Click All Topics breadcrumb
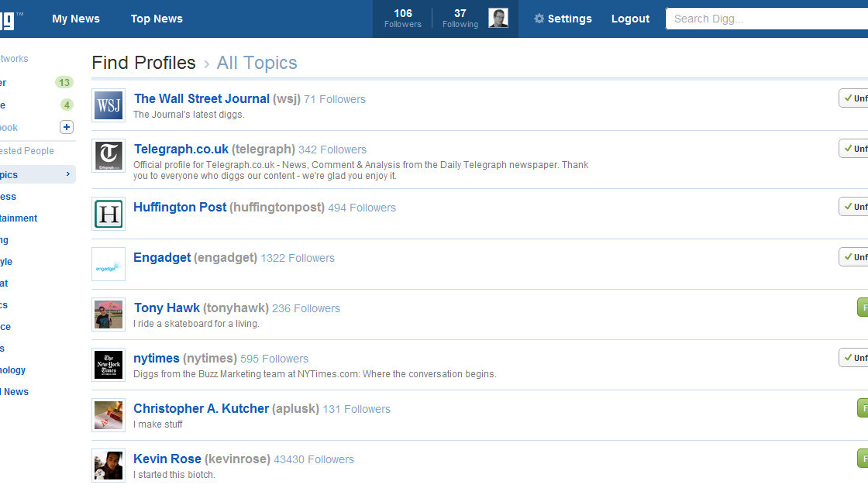Screen dimensions: 868x488 (x=257, y=63)
